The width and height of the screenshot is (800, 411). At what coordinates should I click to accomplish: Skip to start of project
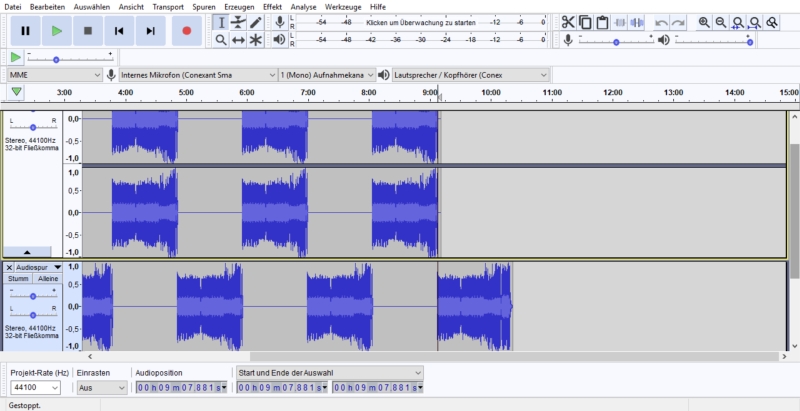(119, 31)
